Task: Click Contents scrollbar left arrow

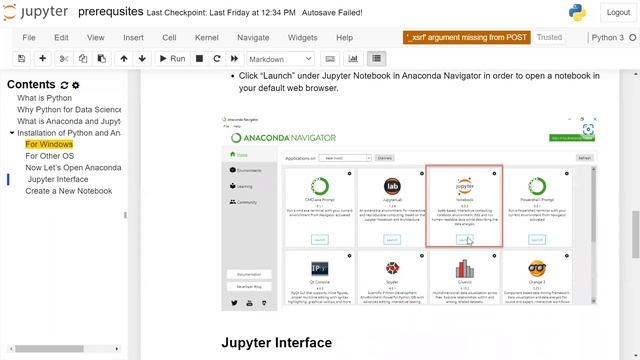Action: coord(11,349)
